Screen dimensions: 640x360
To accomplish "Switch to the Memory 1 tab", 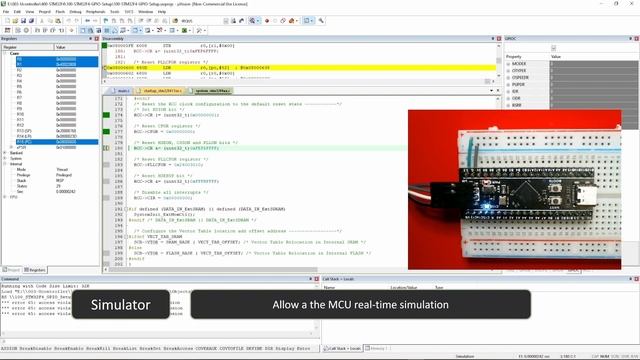I will (378, 349).
